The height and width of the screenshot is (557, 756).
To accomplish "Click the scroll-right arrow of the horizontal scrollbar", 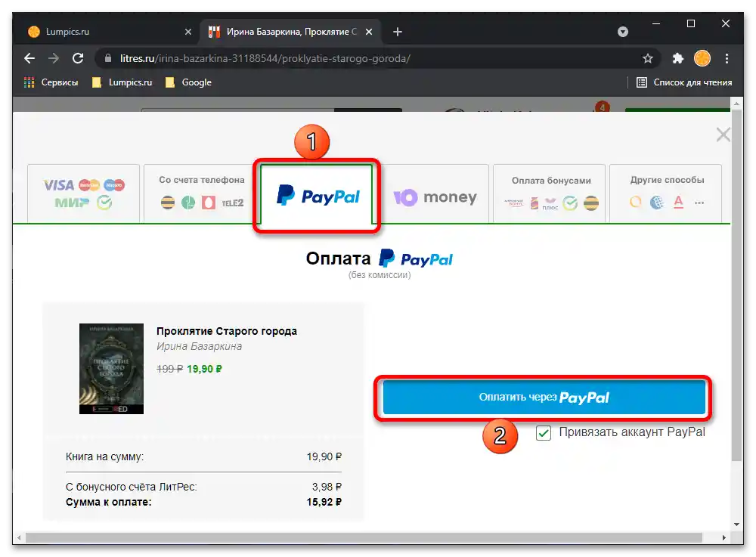I will (723, 537).
